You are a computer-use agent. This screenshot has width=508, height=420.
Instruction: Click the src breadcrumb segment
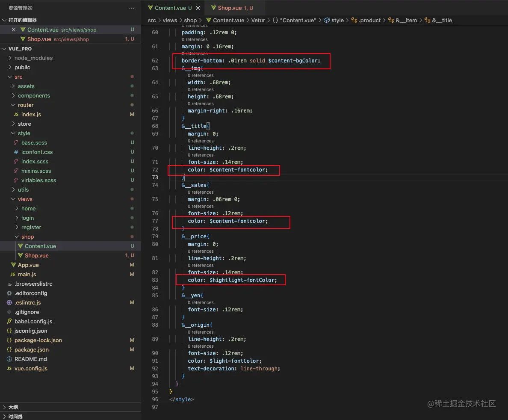click(152, 20)
